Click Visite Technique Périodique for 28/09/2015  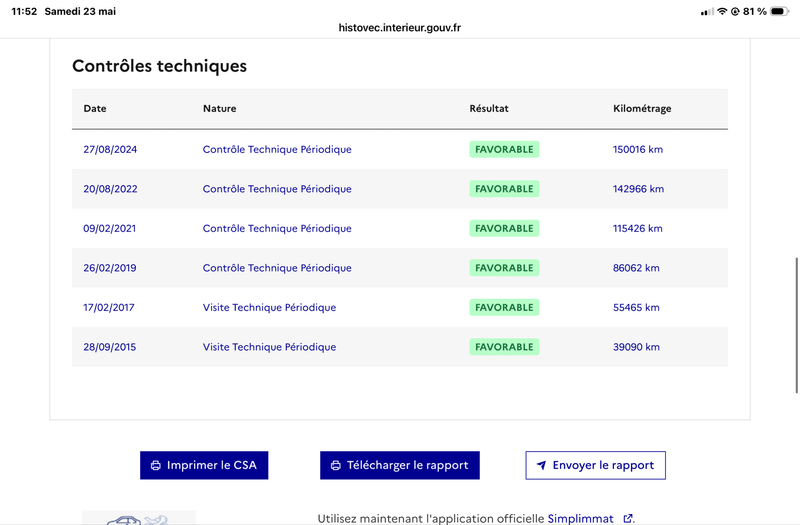[x=269, y=347]
